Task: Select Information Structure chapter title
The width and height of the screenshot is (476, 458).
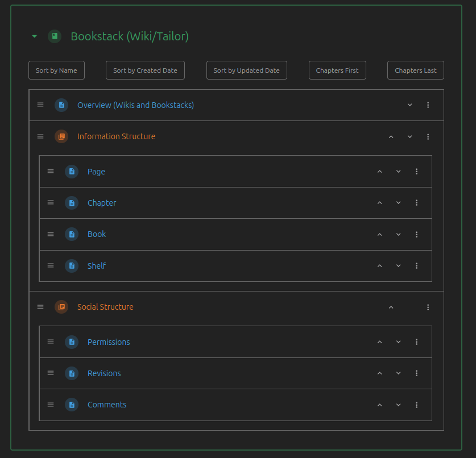Action: pyautogui.click(x=116, y=136)
